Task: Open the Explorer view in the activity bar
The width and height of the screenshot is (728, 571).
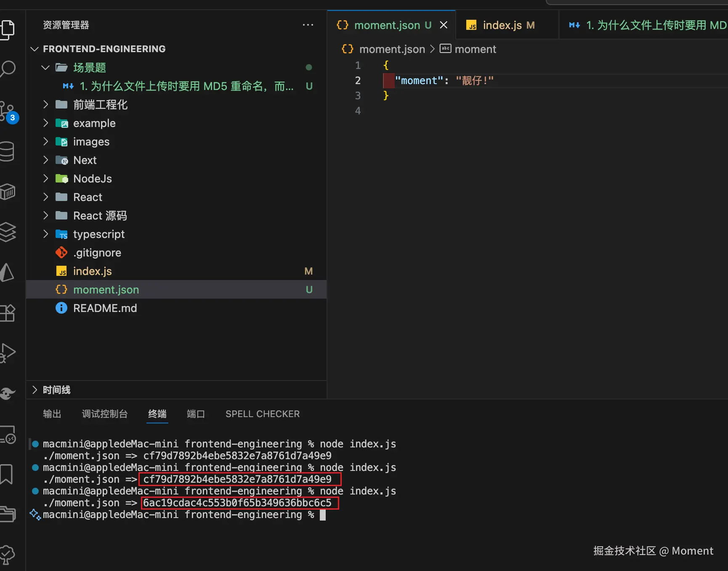Action: click(x=8, y=30)
